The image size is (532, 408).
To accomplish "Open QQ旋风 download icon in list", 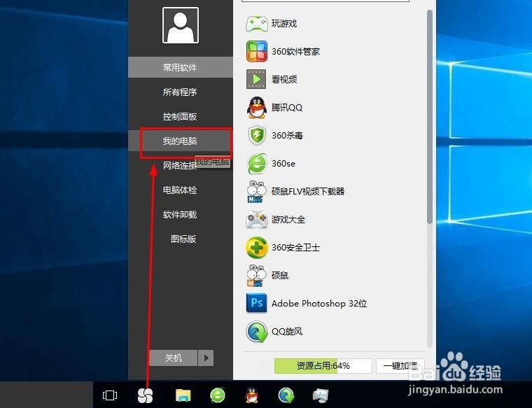I will click(x=256, y=331).
